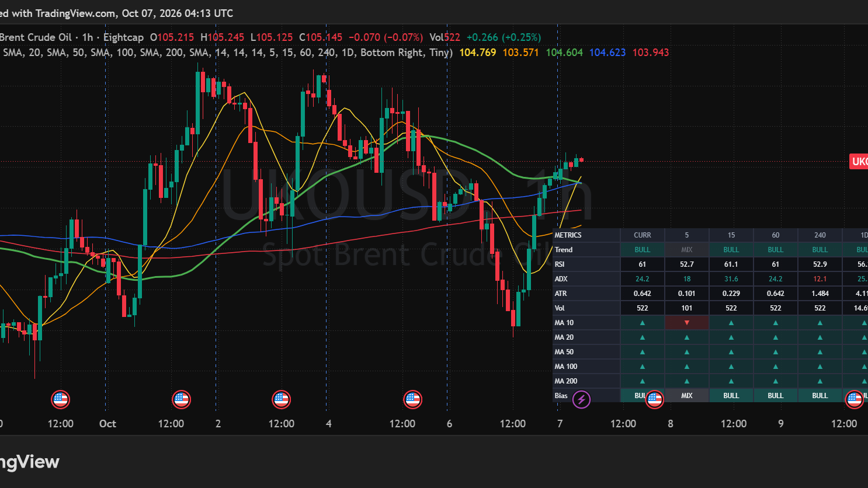Click the ATR value 1.484
868x488 pixels.
click(820, 294)
